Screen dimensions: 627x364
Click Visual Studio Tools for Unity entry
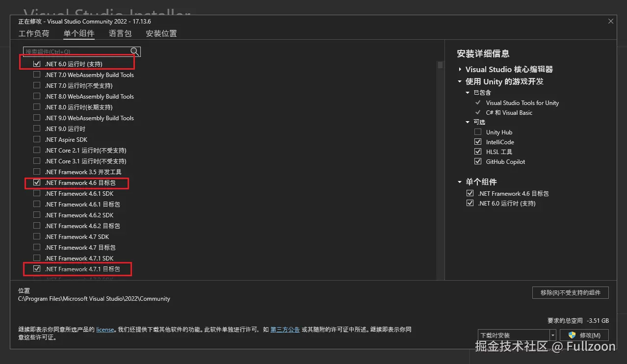click(522, 103)
